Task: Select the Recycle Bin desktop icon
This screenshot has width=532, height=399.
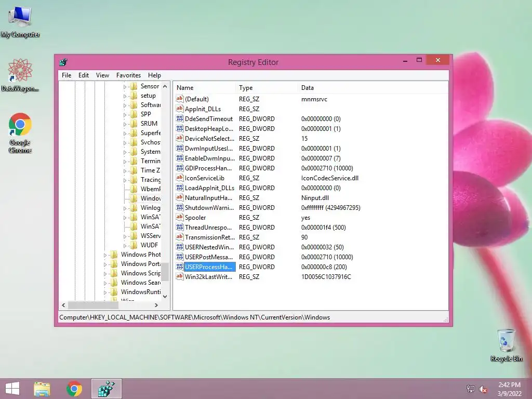Action: coord(506,345)
